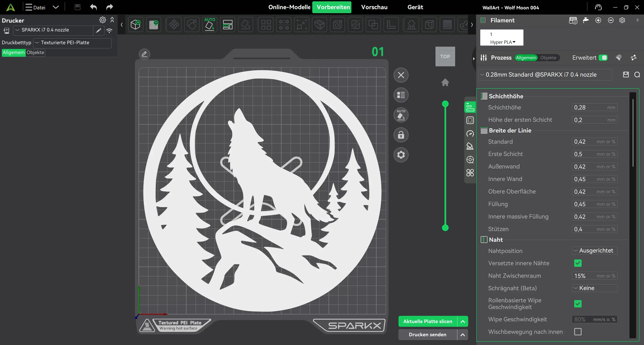Click the split to parts gear icon
The height and width of the screenshot is (345, 644).
tap(284, 24)
